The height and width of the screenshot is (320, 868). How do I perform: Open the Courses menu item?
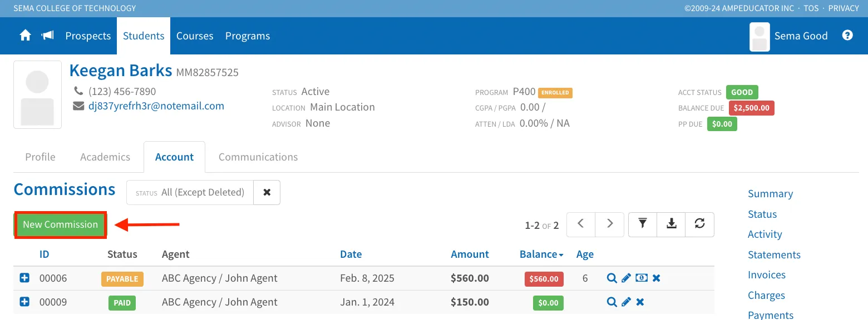[x=195, y=36]
